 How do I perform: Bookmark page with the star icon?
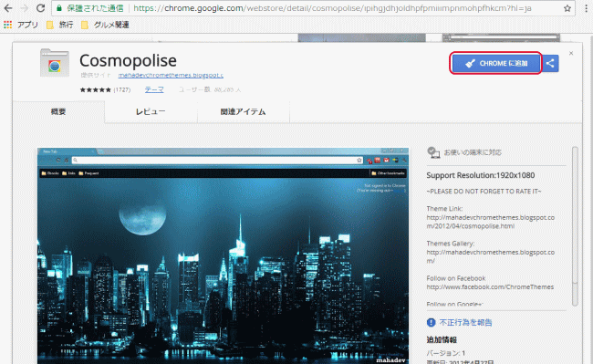point(567,8)
